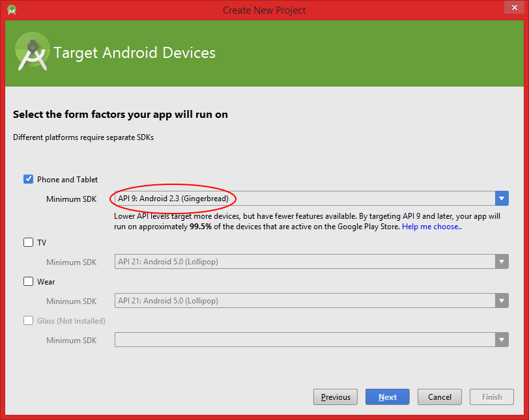Enable the Wear form factor checkbox
Screen dimensions: 529x420
29,281
